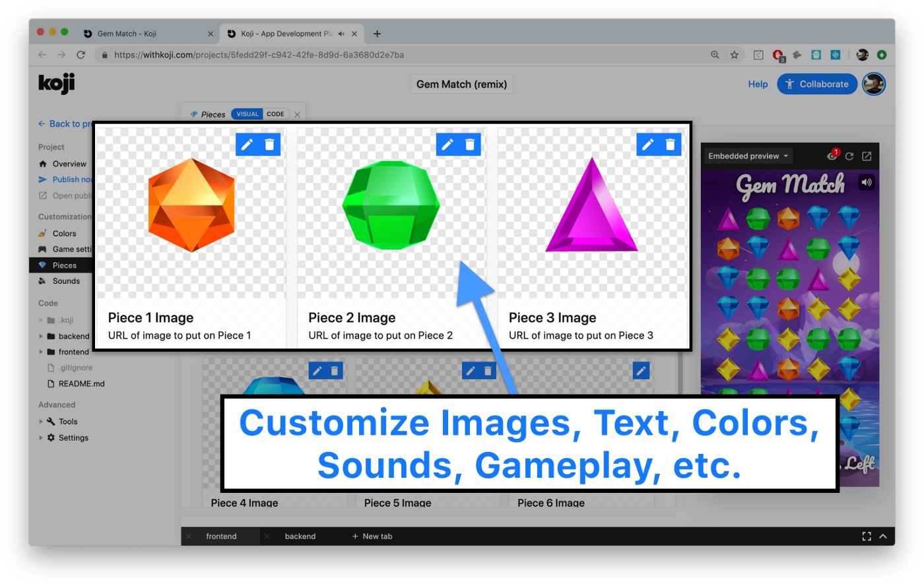This screenshot has width=924, height=586.
Task: Delete the Piece 3 Image via trash icon
Action: 671,145
